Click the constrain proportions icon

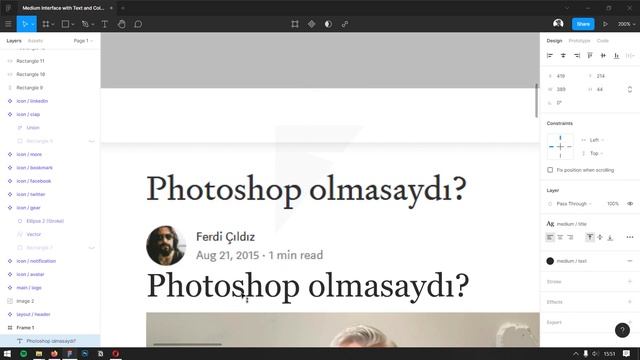click(630, 89)
